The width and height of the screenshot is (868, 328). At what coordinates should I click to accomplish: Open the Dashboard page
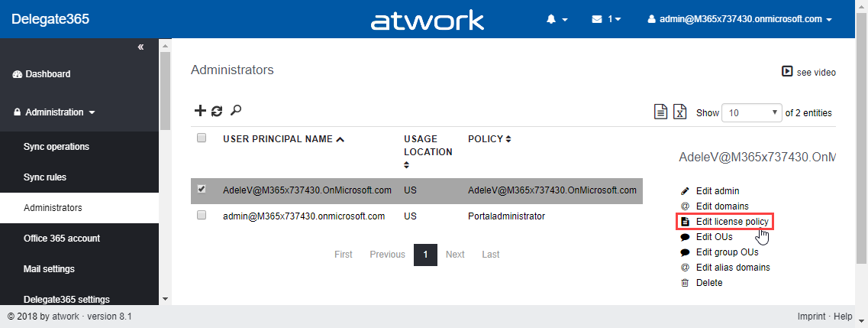point(41,73)
